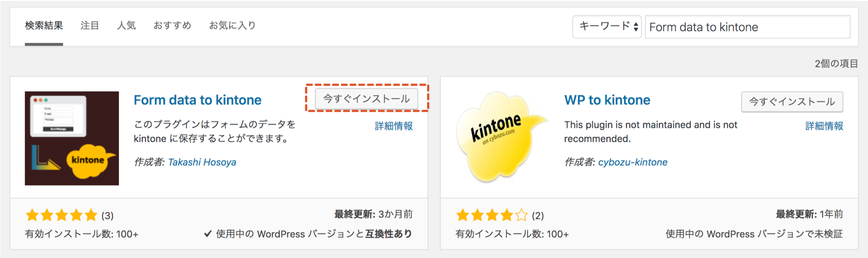Switch to the 注目 tab
The height and width of the screenshot is (258, 868).
click(90, 26)
